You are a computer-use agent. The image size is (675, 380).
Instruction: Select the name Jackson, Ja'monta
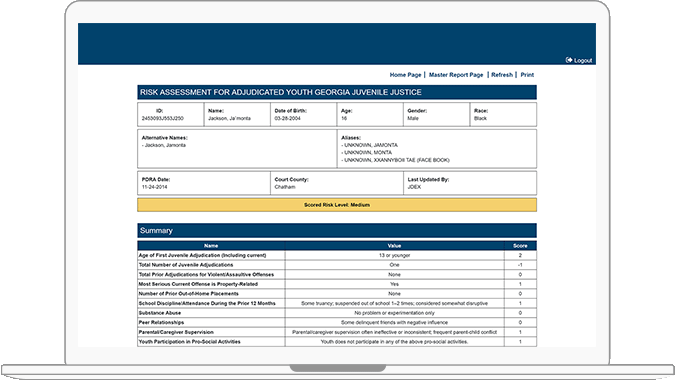(229, 118)
